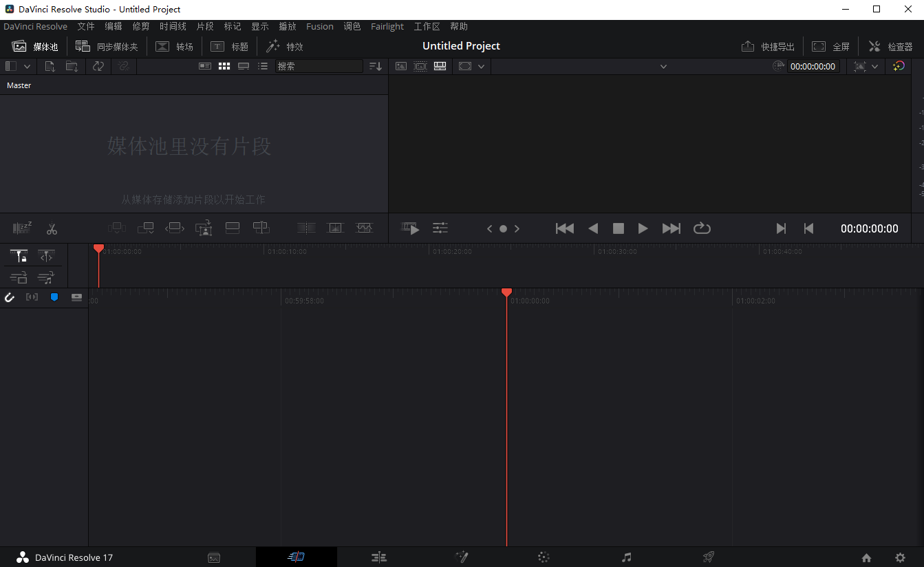Open the 同步媒体夹 sync bin
The width and height of the screenshot is (924, 567).
tap(107, 46)
